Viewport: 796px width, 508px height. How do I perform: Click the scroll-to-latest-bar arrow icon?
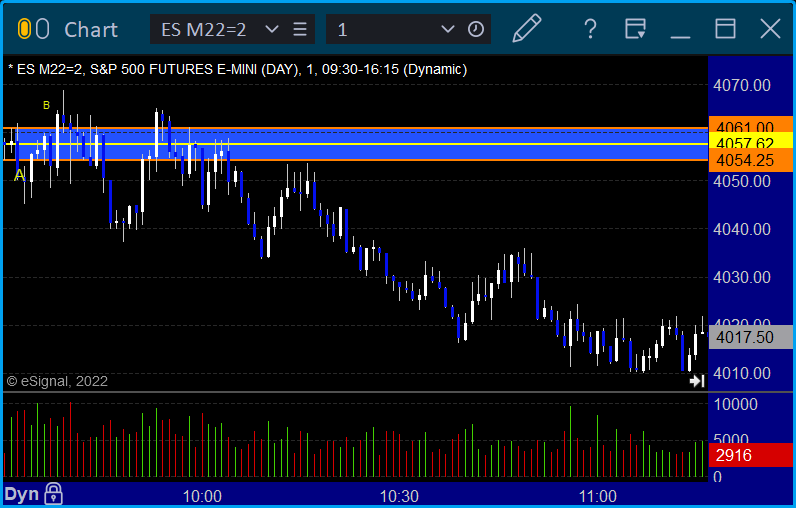coord(697,381)
